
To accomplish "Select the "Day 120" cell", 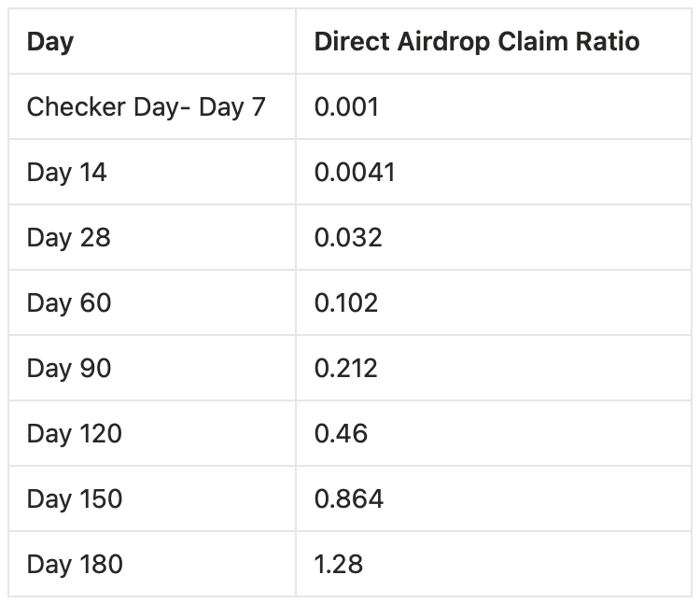I will [x=75, y=434].
